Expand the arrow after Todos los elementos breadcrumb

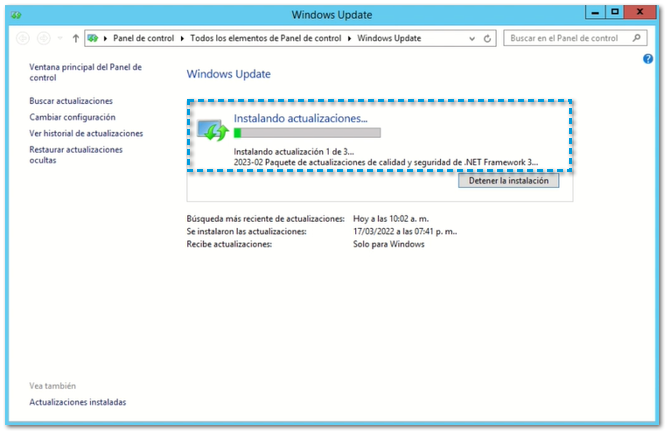pyautogui.click(x=349, y=38)
